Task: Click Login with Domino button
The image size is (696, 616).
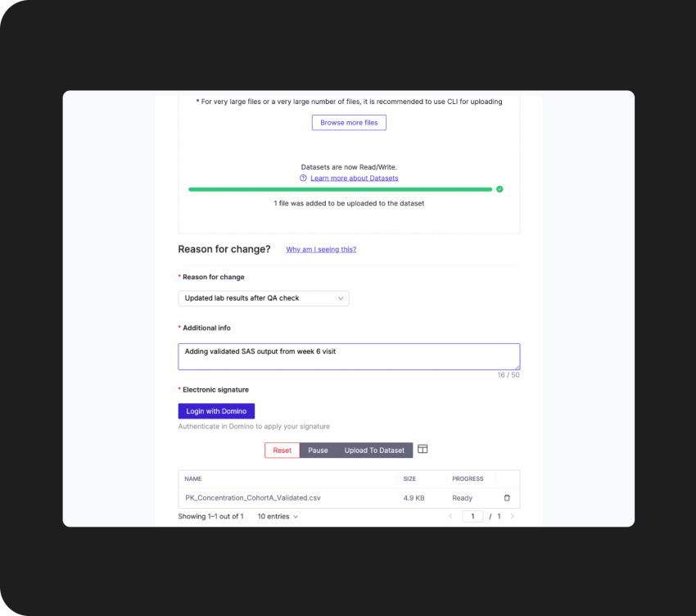Action: 216,411
